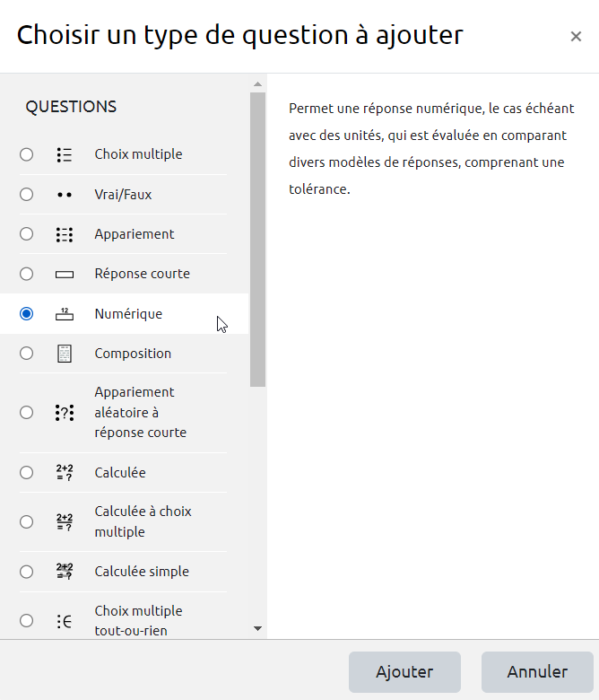
Task: Click the Vrai/Faux two-dot icon
Action: click(x=64, y=195)
